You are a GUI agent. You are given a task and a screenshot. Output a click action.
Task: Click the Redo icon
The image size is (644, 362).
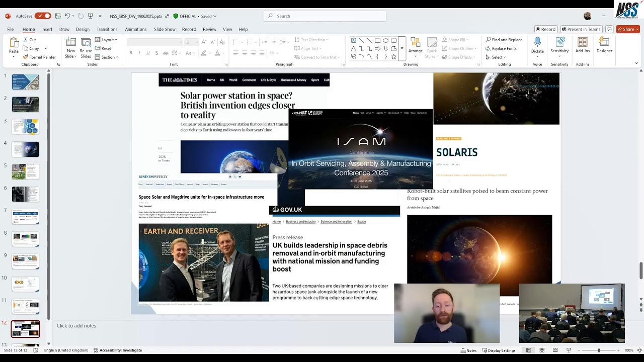[x=81, y=16]
